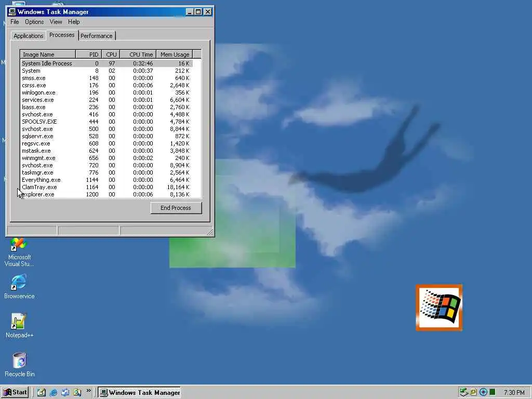532x399 pixels.
Task: Click the Start button
Action: click(15, 392)
